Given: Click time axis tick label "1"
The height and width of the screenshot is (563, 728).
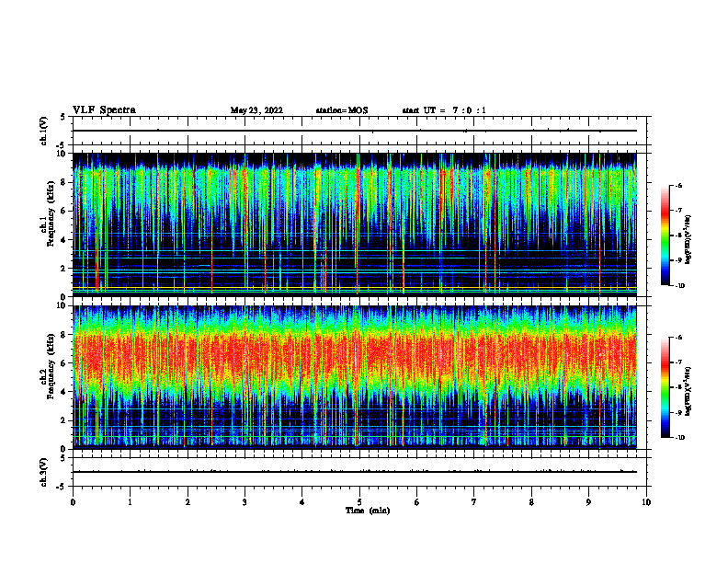Looking at the screenshot, I should (x=130, y=502).
